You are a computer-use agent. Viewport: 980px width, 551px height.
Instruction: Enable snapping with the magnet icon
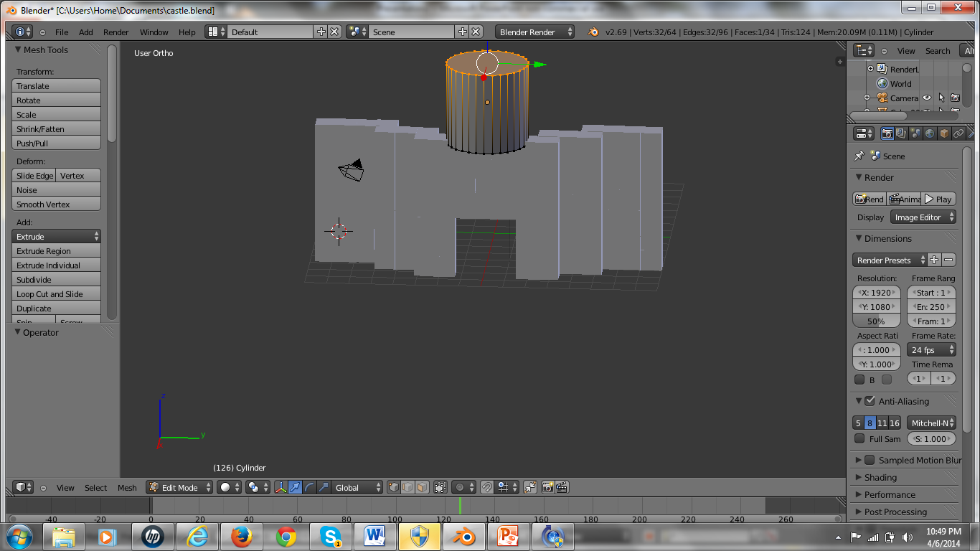[488, 487]
